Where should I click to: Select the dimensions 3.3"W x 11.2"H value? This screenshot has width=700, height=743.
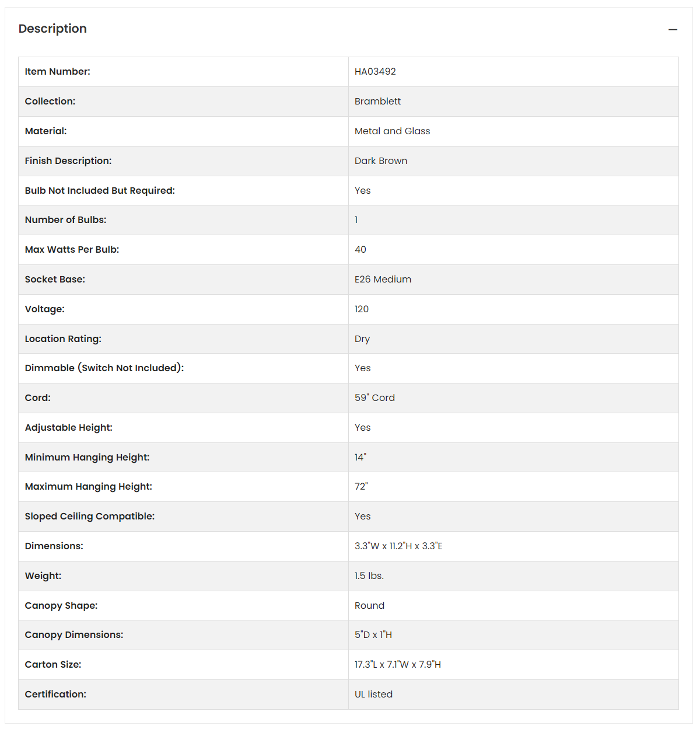pos(398,546)
